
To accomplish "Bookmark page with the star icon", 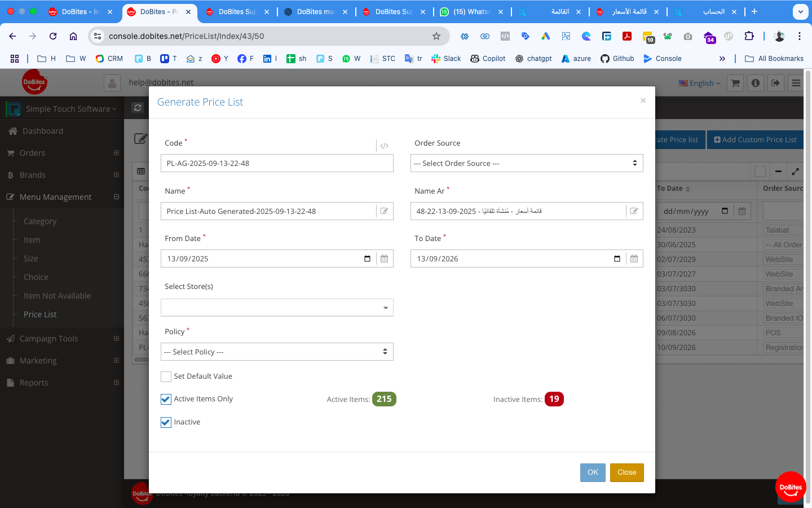I will tap(436, 36).
